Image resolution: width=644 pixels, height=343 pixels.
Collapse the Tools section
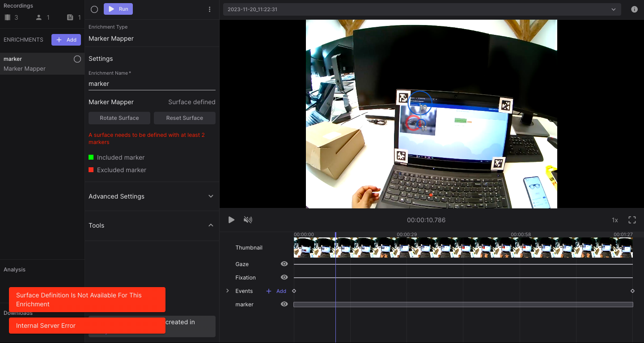pos(152,225)
